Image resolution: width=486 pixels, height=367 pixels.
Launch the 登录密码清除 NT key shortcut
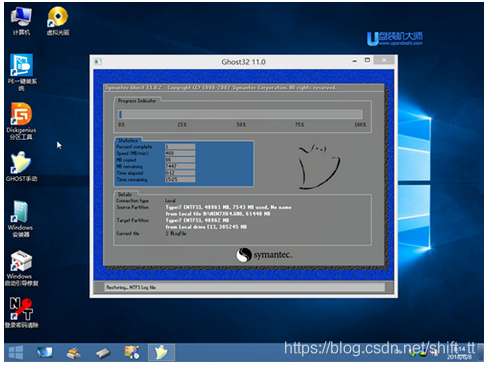coord(22,312)
